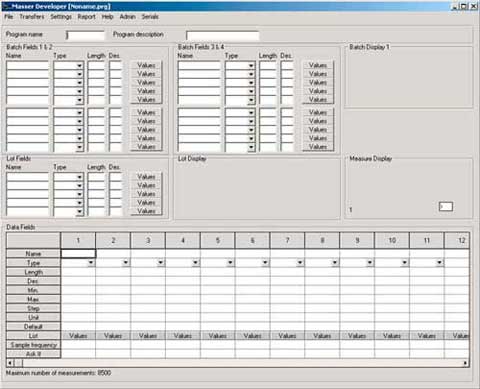Viewport: 480px width, 389px height.
Task: Click topmost Values button in Lot Fields
Action: [146, 177]
